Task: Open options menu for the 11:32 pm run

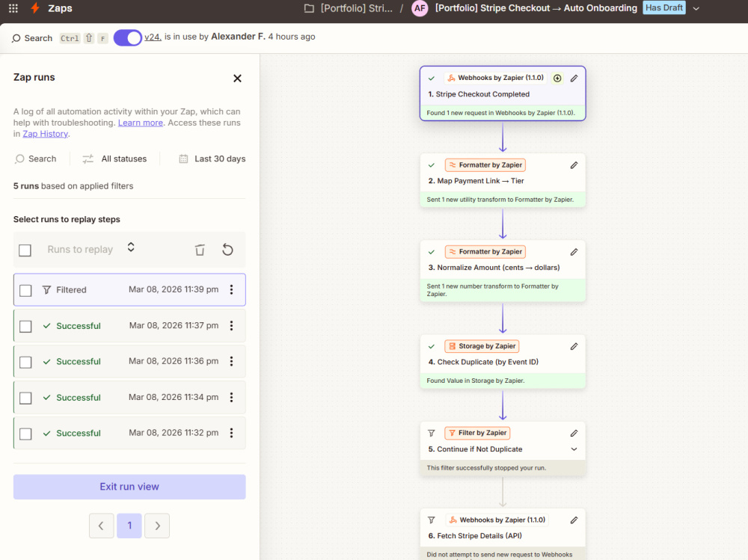Action: pyautogui.click(x=231, y=433)
